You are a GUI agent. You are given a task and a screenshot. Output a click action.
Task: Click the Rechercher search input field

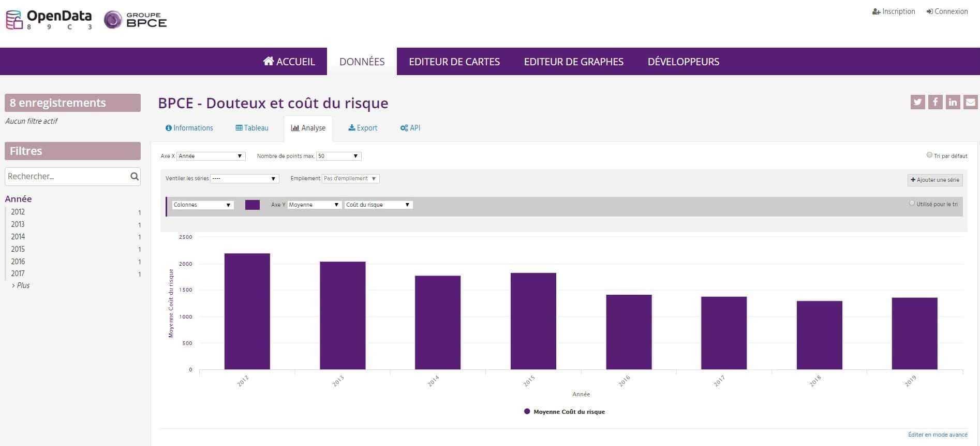[x=66, y=177]
